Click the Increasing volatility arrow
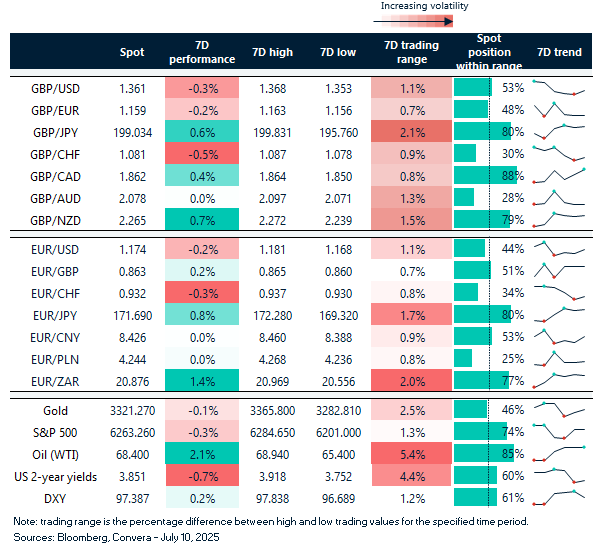Image resolution: width=612 pixels, height=549 pixels. (x=417, y=20)
